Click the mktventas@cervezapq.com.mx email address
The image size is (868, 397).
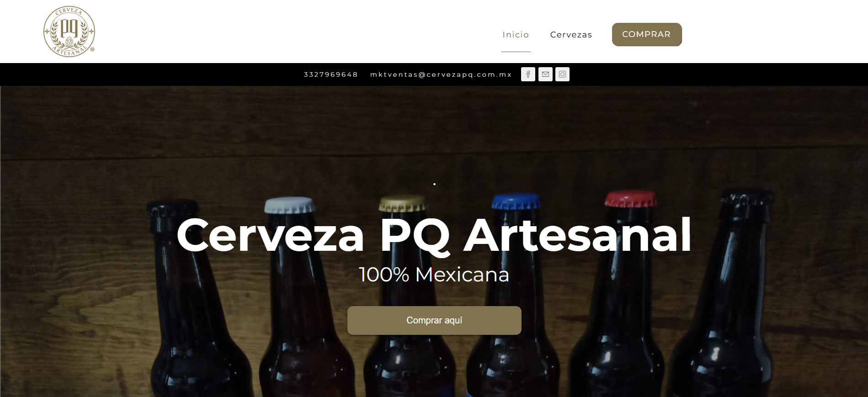(x=441, y=74)
